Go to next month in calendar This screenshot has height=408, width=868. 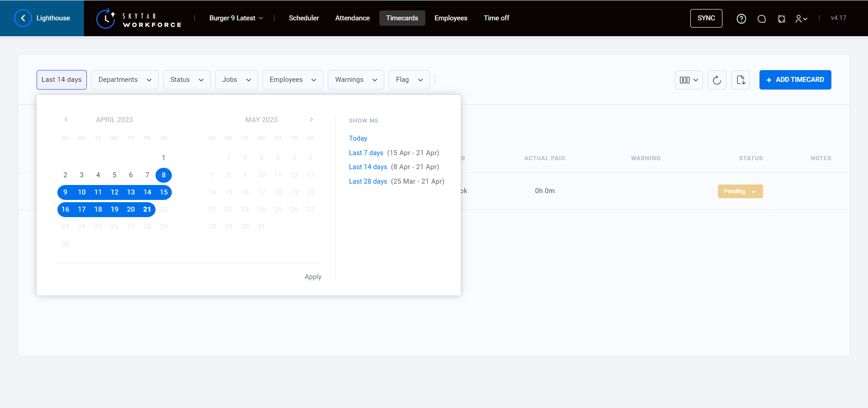(311, 119)
